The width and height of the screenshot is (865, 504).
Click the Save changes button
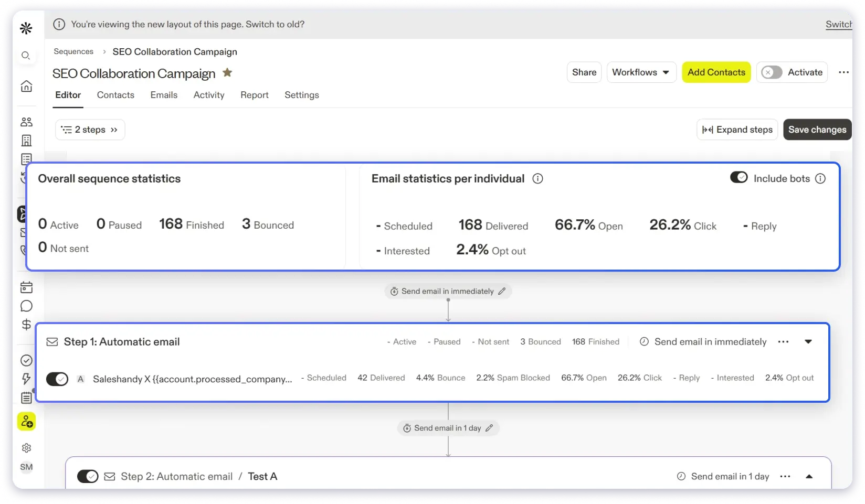click(x=817, y=130)
